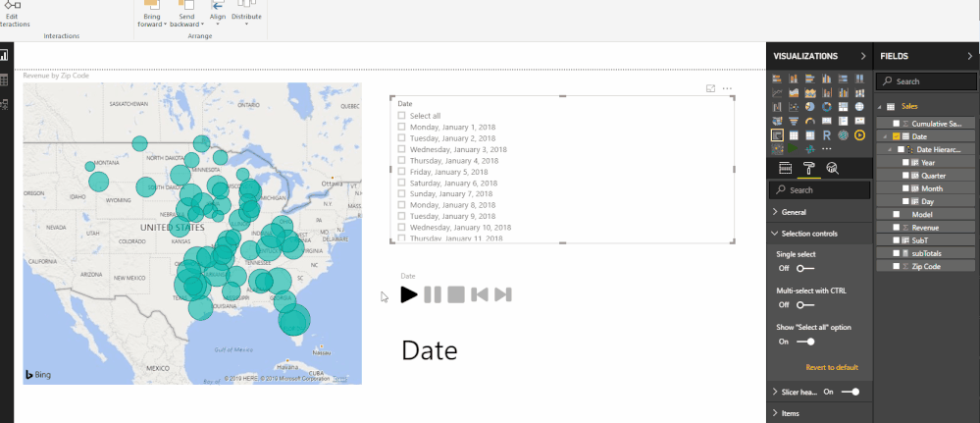Image resolution: width=980 pixels, height=423 pixels.
Task: Open the Format paint roller tab
Action: point(808,168)
